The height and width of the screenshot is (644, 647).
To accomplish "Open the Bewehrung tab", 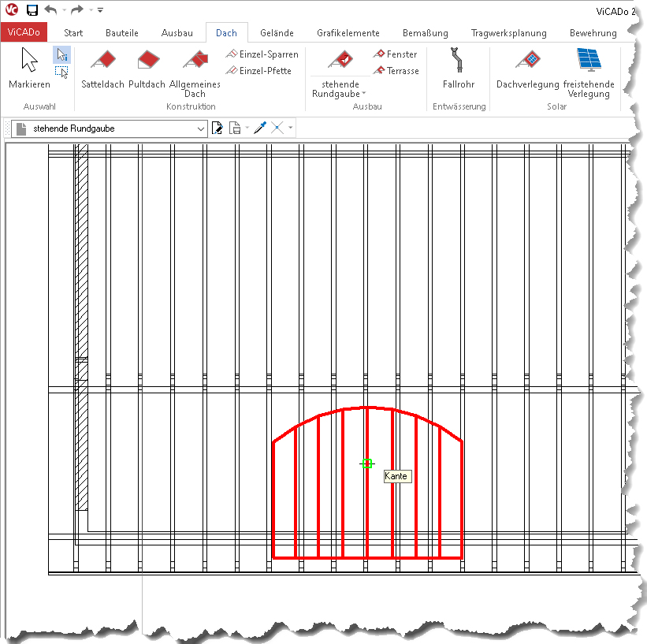I will pos(593,33).
